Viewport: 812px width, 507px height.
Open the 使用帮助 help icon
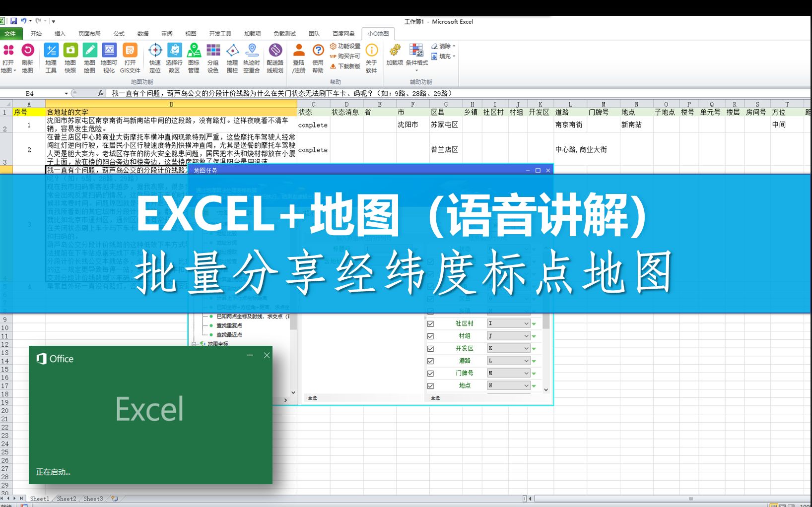pyautogui.click(x=318, y=59)
